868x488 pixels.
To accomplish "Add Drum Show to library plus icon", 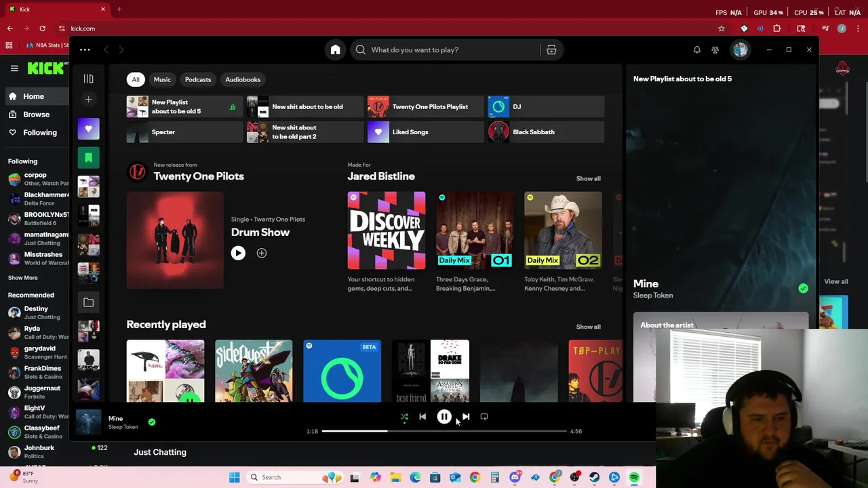I will point(262,253).
